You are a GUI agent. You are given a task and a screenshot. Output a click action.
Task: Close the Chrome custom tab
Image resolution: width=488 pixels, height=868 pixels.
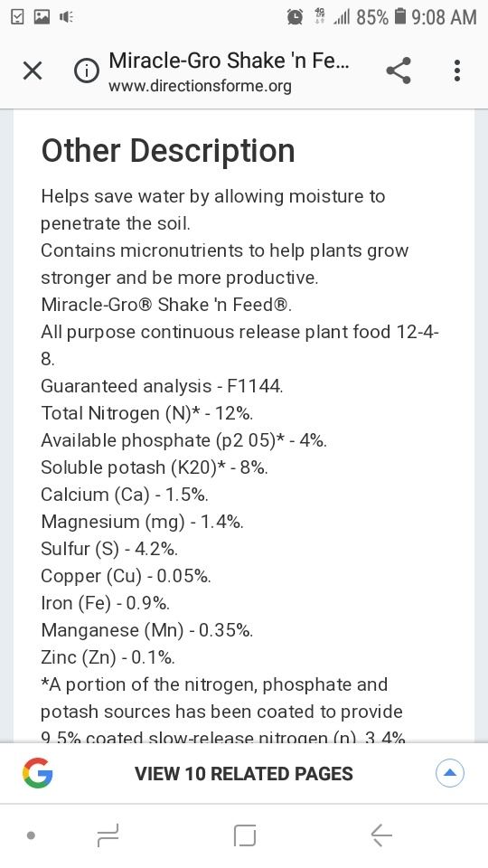pos(33,71)
